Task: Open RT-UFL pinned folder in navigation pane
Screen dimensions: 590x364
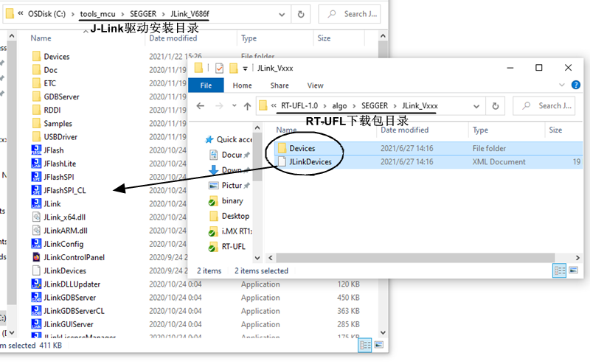Action: 227,247
